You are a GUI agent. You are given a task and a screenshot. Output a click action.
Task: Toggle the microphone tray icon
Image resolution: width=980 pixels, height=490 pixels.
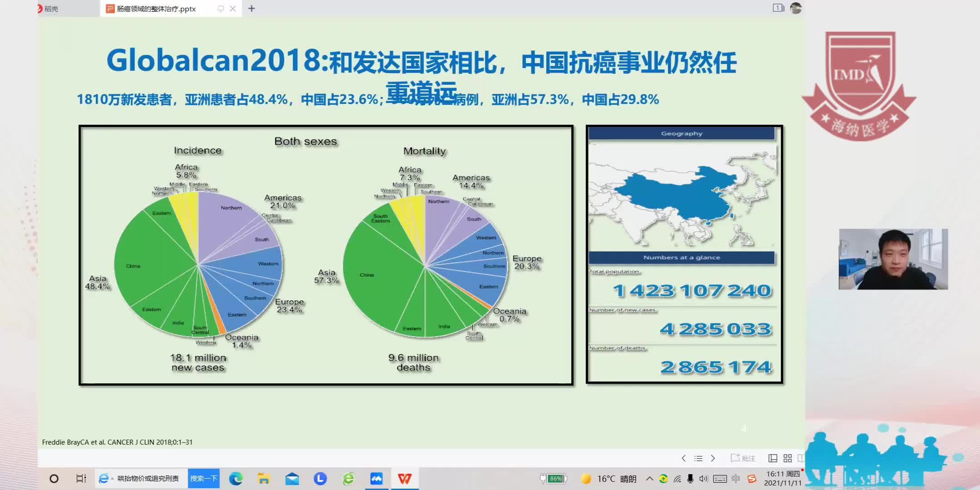point(690,478)
